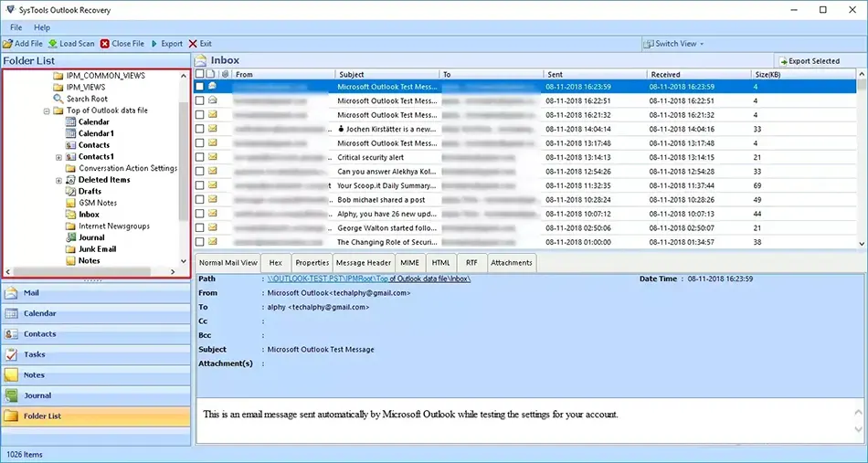The image size is (868, 463).
Task: Click the red Close File icon
Action: pos(105,44)
